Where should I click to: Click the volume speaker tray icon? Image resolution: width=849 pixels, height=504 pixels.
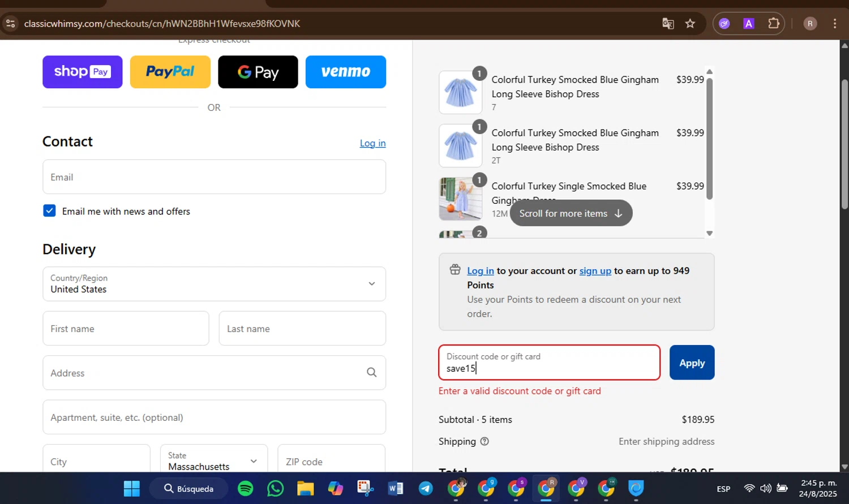point(766,488)
